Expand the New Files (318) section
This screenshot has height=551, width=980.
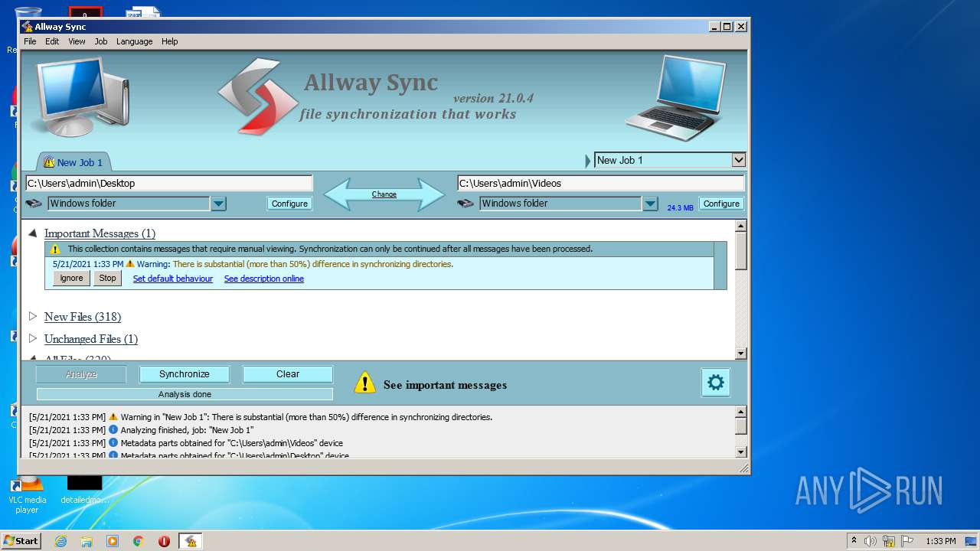click(x=33, y=316)
